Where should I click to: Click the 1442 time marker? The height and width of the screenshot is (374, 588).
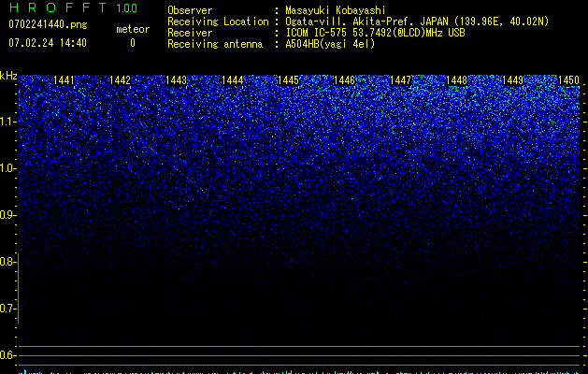pos(120,80)
